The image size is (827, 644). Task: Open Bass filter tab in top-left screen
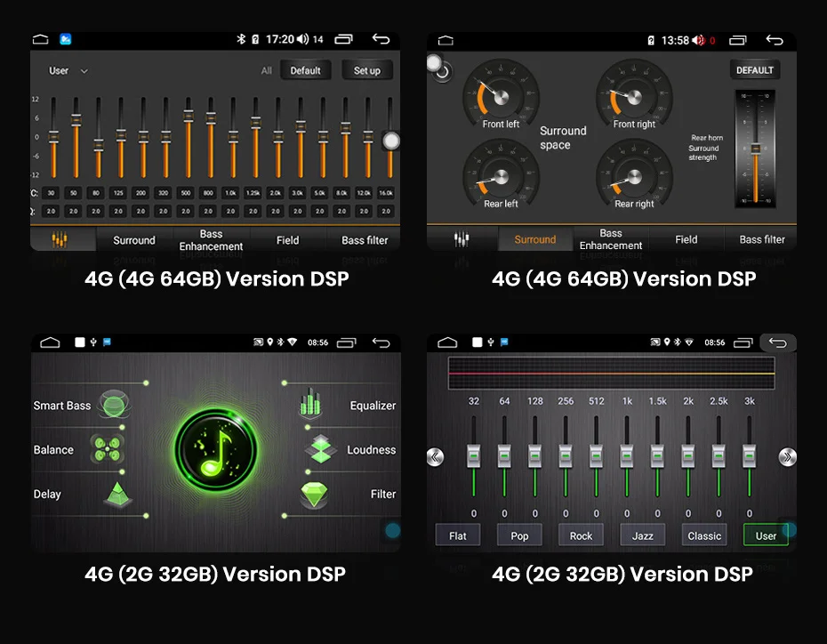pos(365,240)
